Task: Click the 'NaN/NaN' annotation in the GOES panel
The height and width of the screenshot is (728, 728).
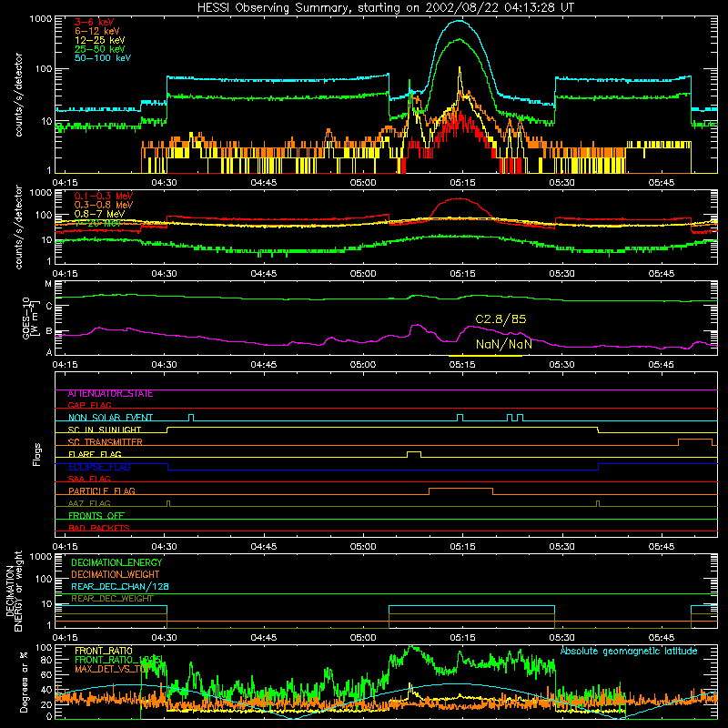Action: click(503, 344)
